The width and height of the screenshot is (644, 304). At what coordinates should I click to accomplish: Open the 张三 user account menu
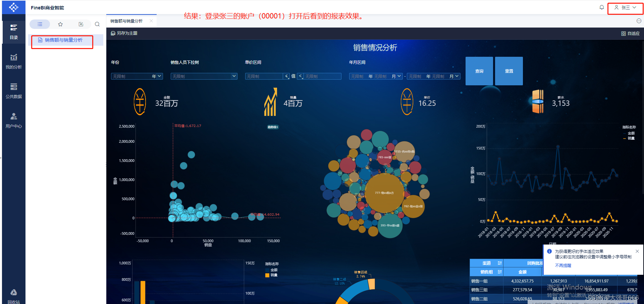pos(625,7)
